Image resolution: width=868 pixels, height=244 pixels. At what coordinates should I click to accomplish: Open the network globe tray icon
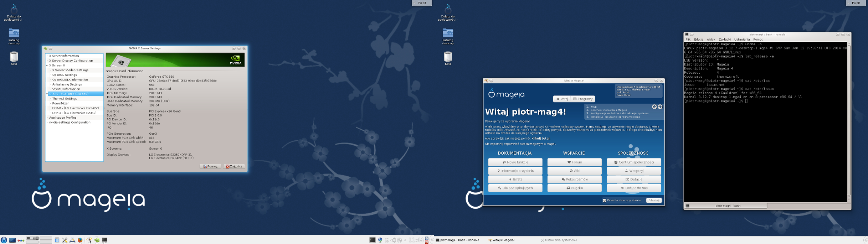coord(380,240)
